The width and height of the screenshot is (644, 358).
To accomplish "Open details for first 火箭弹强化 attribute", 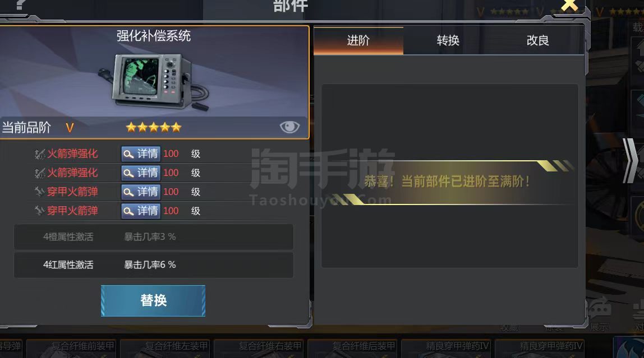I will coord(140,154).
